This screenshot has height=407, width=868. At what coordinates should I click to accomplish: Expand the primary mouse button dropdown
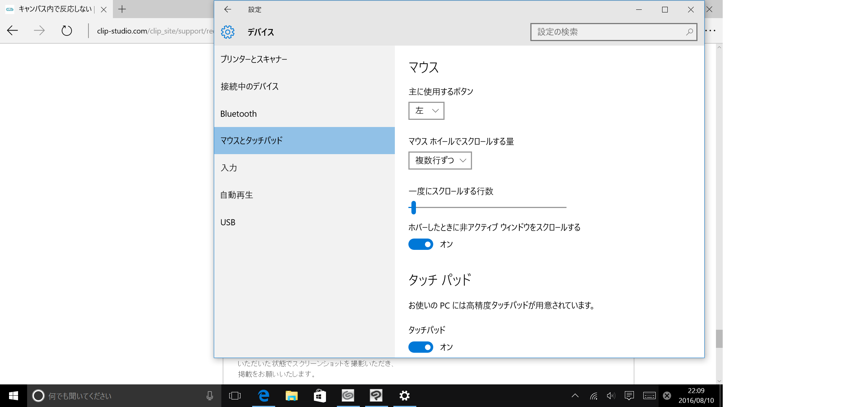pos(426,111)
